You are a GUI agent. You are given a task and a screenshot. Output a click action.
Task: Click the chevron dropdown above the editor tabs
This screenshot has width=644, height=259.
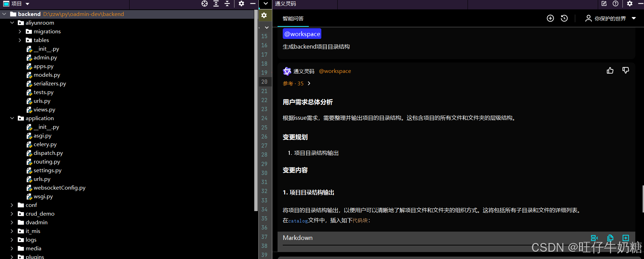265,3
